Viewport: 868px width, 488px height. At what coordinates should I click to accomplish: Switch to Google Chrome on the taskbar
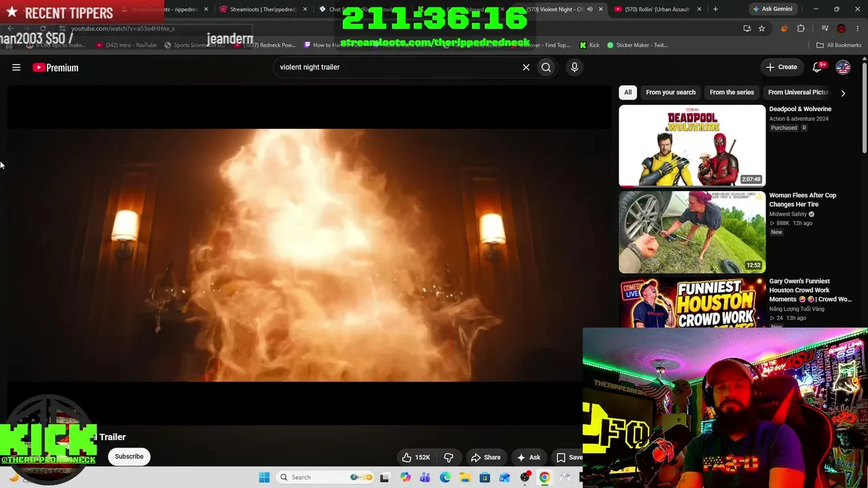[545, 477]
